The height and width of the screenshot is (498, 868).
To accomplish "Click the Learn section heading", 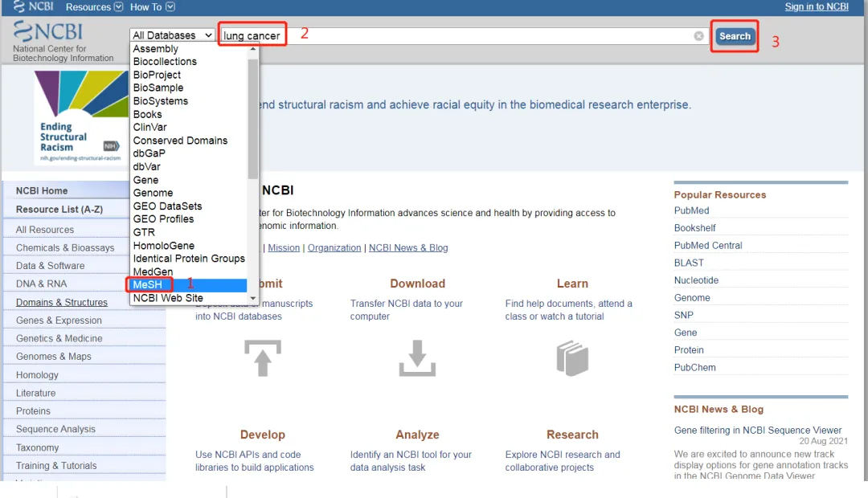I will click(572, 284).
